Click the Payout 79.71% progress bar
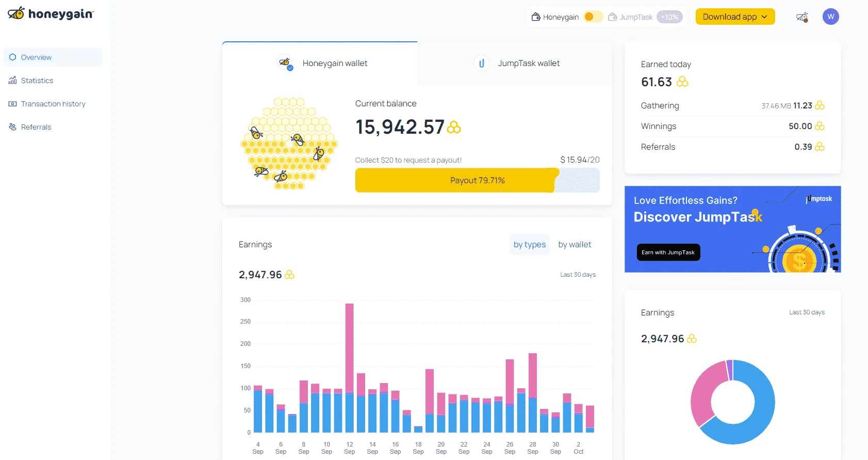This screenshot has width=868, height=460. (x=477, y=180)
